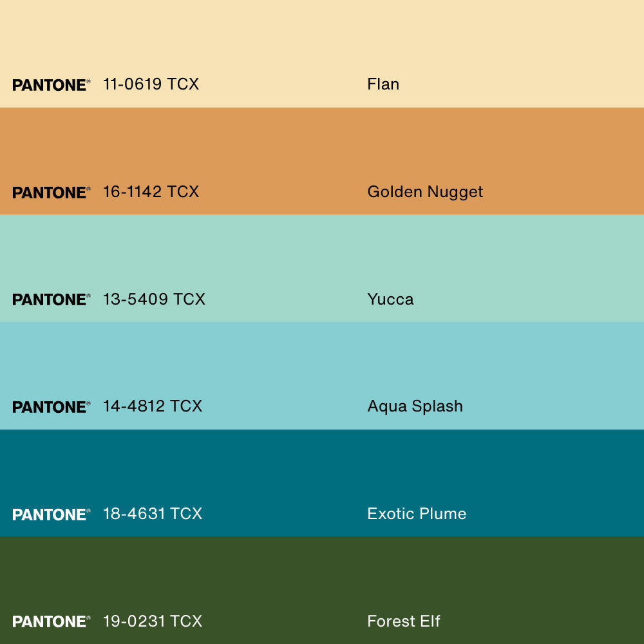The height and width of the screenshot is (644, 644).
Task: Select the PANTONE logo in the Yucca row
Action: coord(51,299)
